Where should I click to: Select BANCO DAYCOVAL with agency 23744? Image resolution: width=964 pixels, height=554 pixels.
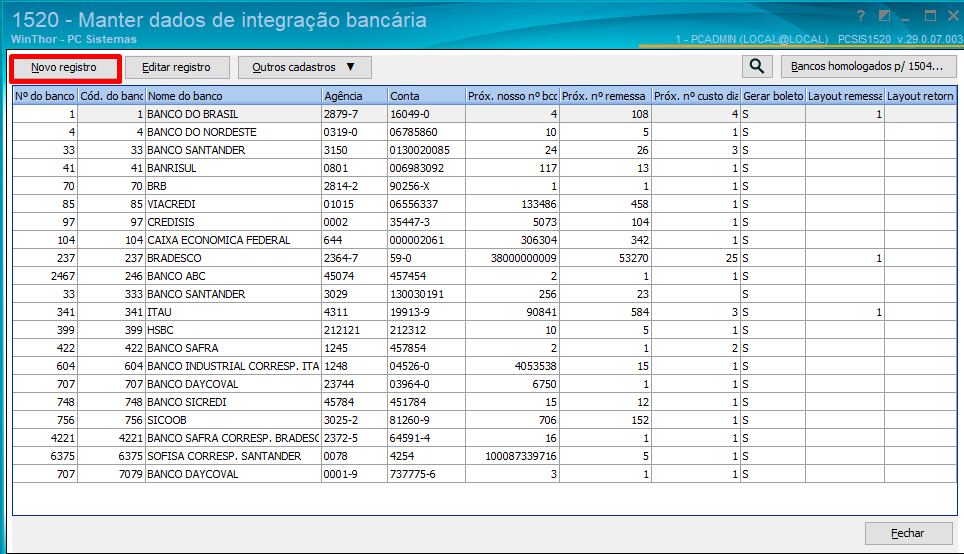coord(484,384)
